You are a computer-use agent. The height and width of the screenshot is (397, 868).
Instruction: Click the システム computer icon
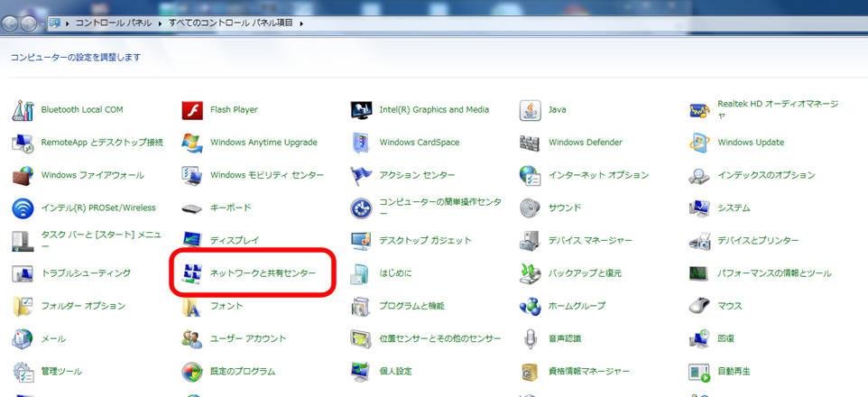[699, 208]
